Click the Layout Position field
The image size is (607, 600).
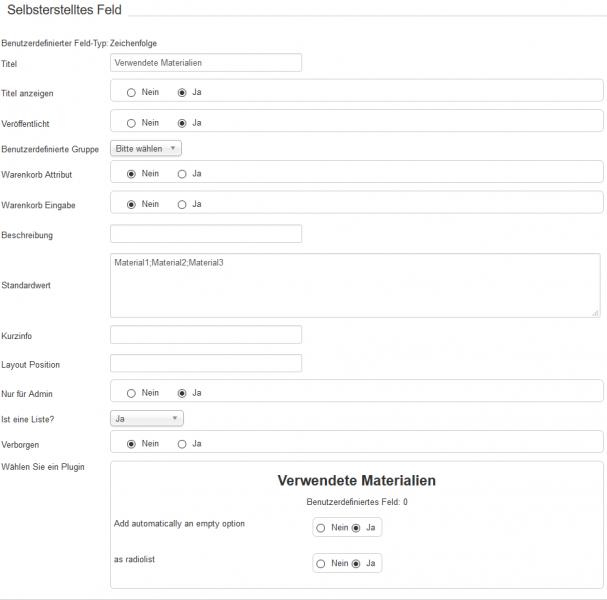pyautogui.click(x=205, y=363)
